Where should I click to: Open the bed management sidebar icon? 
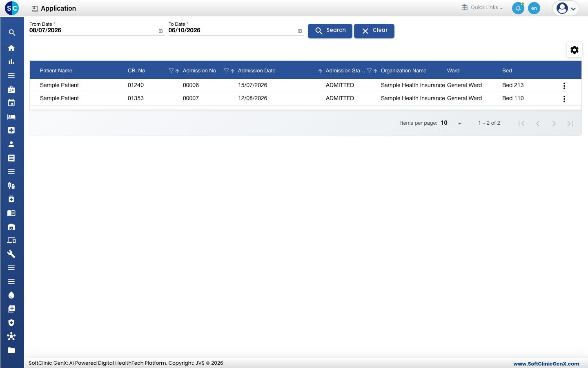tap(11, 117)
